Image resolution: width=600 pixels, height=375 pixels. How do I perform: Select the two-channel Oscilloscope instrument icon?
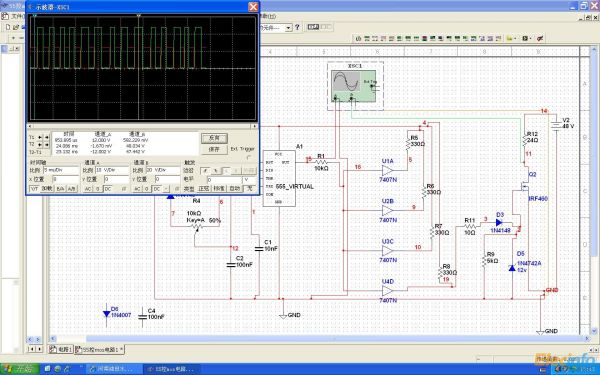click(383, 39)
